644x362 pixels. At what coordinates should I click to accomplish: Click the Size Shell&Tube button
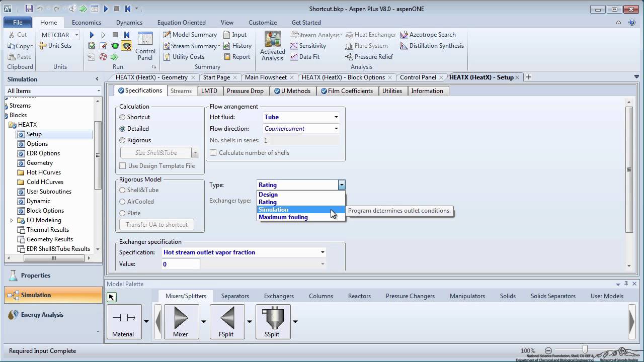point(156,153)
